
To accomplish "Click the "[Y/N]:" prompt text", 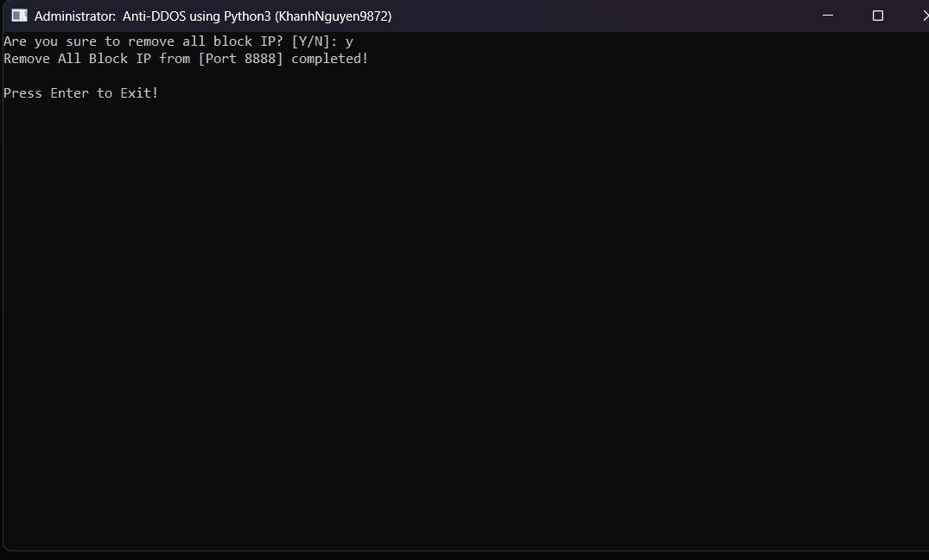I will [314, 41].
